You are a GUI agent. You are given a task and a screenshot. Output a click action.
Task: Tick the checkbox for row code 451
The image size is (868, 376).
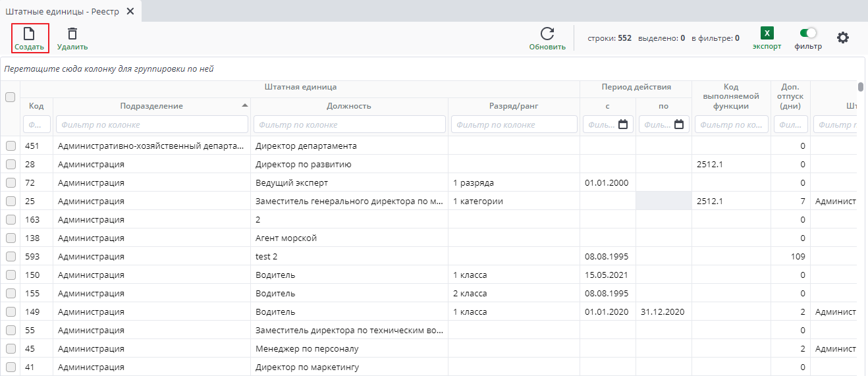11,146
